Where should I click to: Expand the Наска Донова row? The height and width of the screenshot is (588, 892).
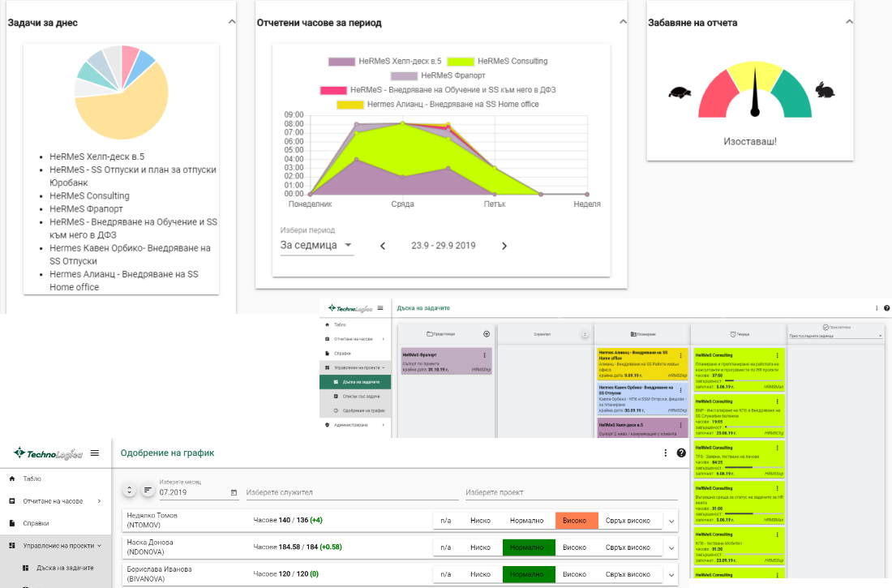click(x=671, y=547)
